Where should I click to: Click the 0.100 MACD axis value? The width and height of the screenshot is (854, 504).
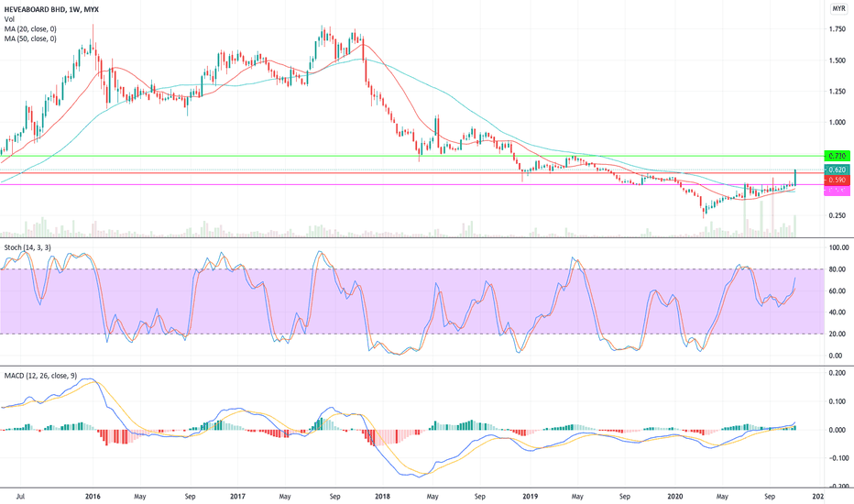click(838, 401)
